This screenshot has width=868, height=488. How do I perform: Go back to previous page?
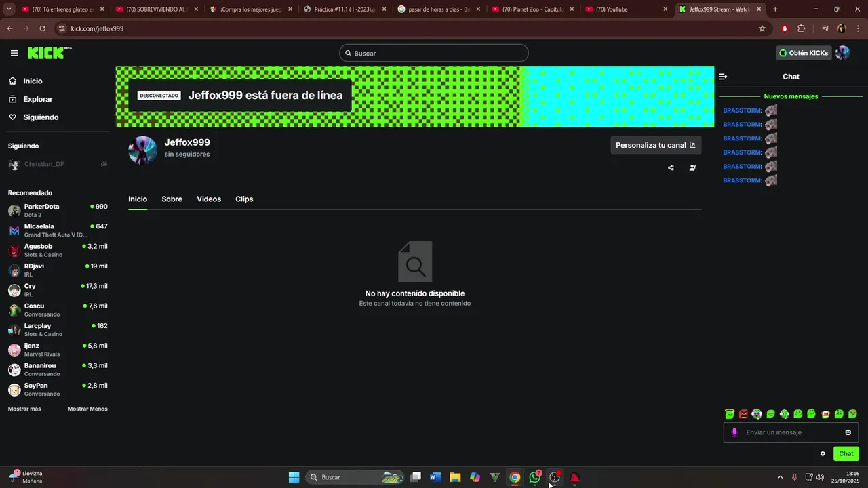click(x=9, y=28)
